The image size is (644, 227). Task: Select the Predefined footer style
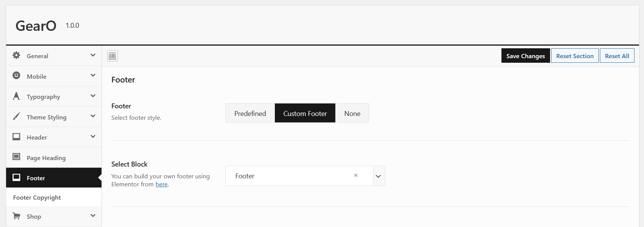(250, 113)
